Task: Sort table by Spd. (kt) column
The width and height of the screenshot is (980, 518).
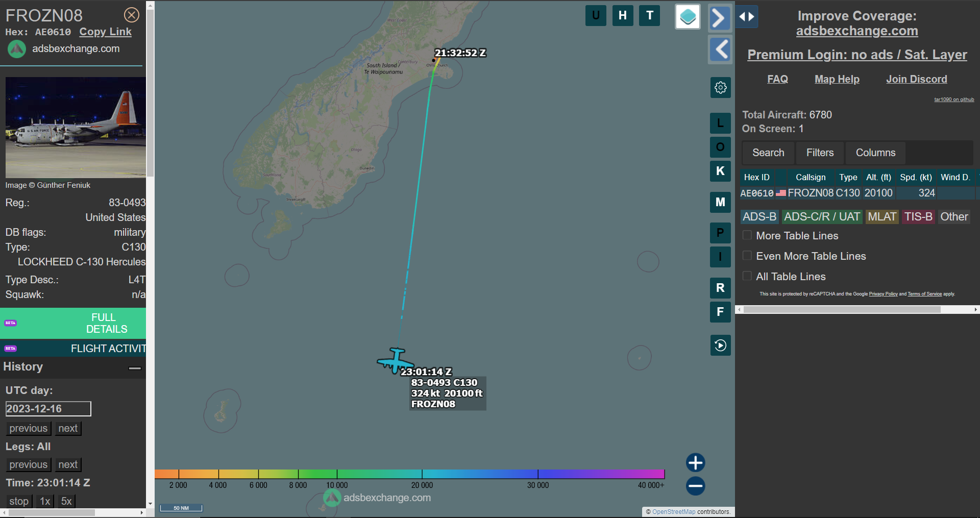Action: 916,178
